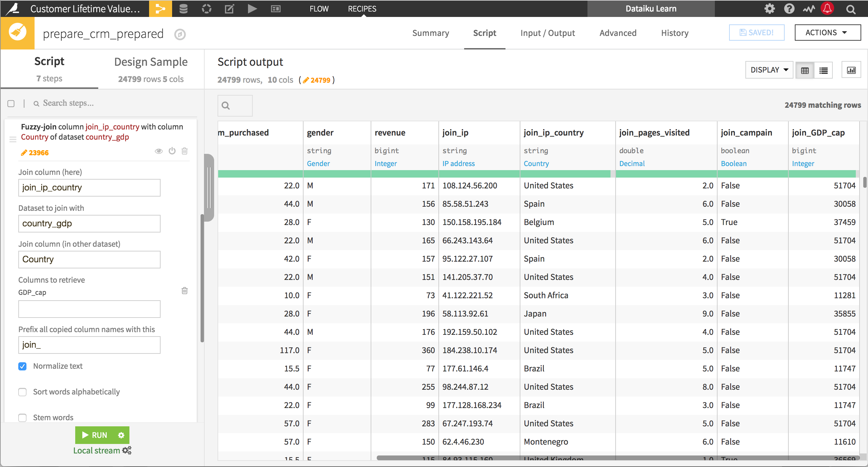Grab the Fuzzy-join step drag handle
This screenshot has width=868, height=467.
(x=13, y=139)
